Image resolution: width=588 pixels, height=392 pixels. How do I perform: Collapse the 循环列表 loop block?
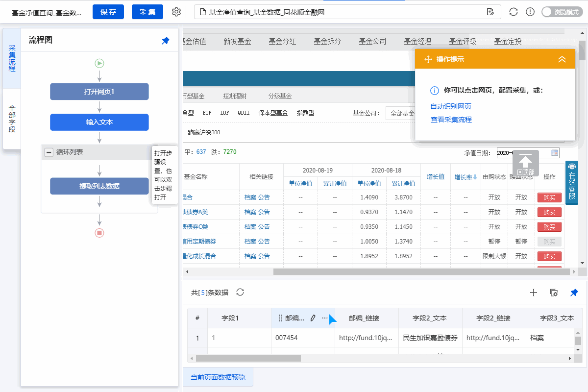click(x=49, y=152)
